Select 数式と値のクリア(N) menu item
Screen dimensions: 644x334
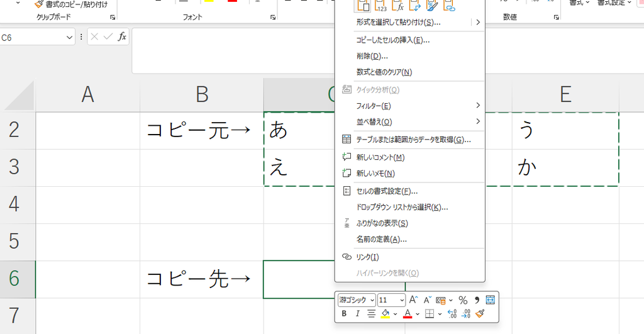[x=410, y=72]
